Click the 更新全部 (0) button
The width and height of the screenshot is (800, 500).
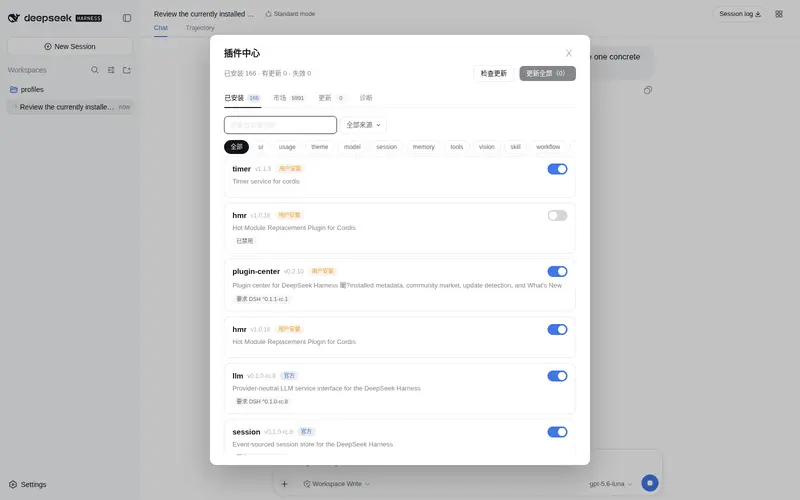[547, 73]
